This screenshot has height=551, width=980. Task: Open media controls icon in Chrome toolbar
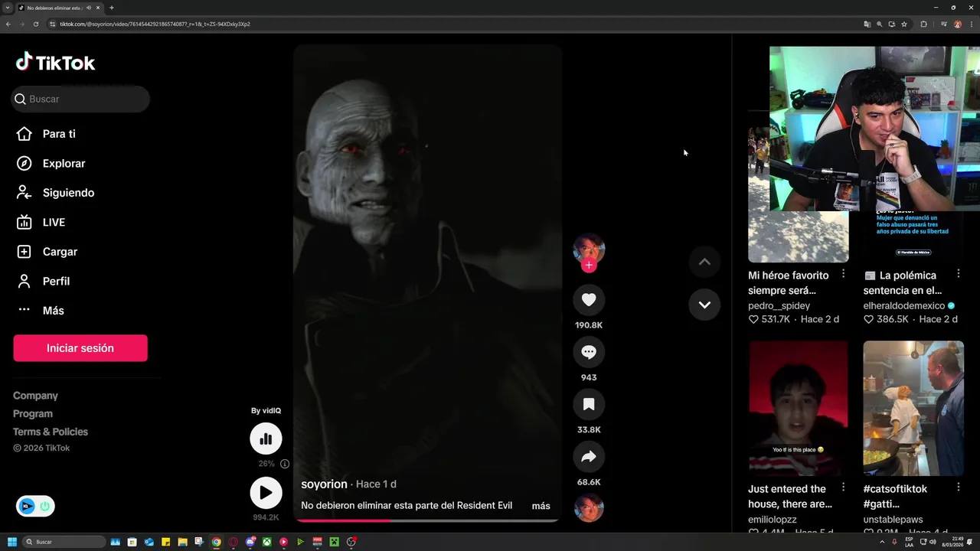click(x=944, y=24)
